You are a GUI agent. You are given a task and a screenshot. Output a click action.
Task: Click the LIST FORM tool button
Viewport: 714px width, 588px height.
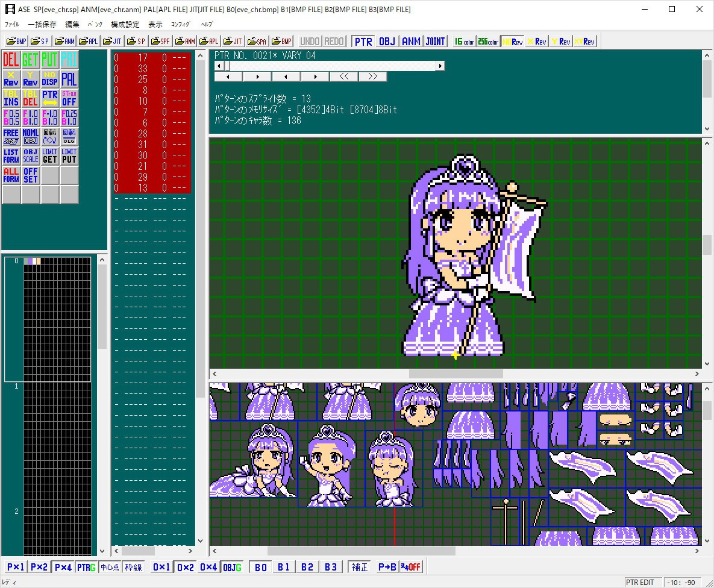pos(11,156)
